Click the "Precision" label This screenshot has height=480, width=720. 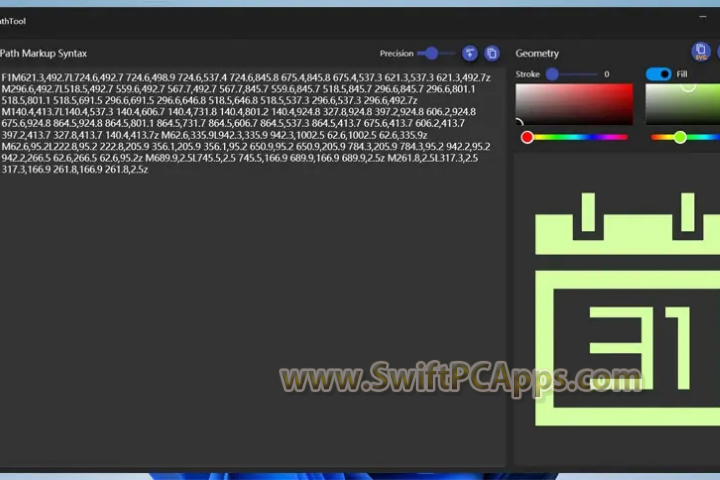coord(397,53)
